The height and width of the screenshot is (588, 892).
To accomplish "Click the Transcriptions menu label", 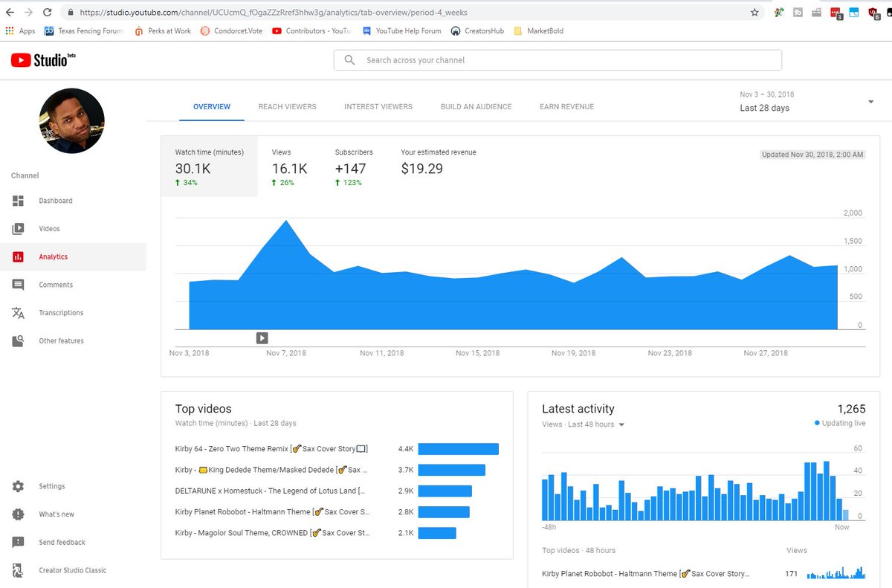I will click(x=61, y=313).
